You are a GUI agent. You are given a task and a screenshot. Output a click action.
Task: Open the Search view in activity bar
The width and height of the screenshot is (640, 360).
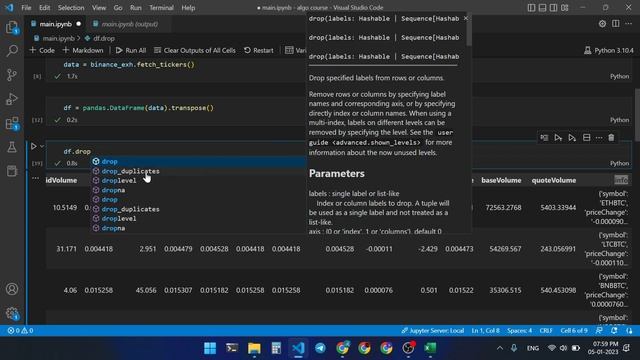12,51
